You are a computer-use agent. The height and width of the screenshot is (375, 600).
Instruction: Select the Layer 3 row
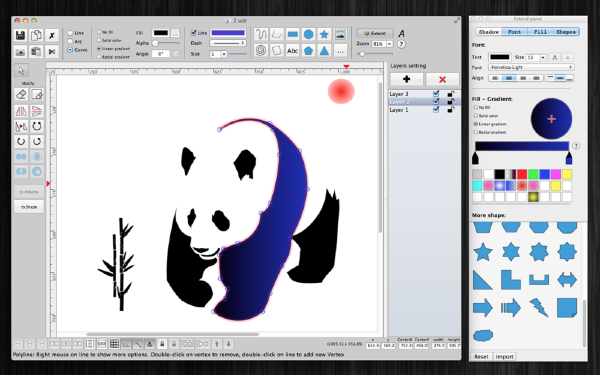pyautogui.click(x=424, y=94)
